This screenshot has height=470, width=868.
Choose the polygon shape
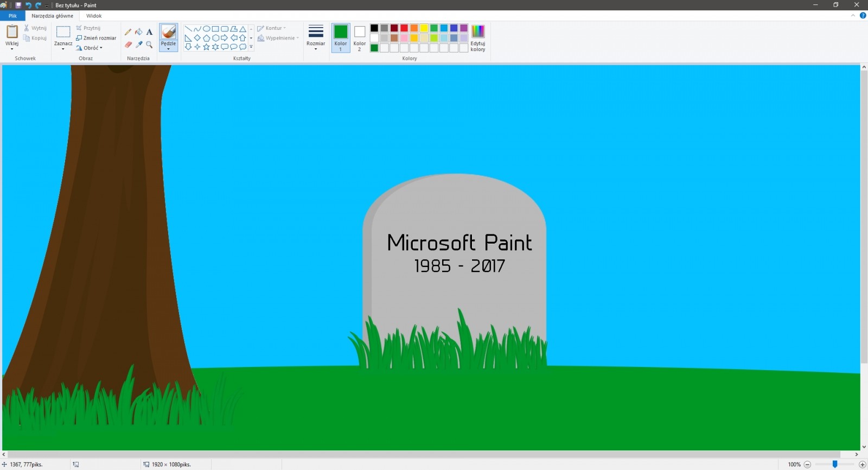(x=234, y=29)
